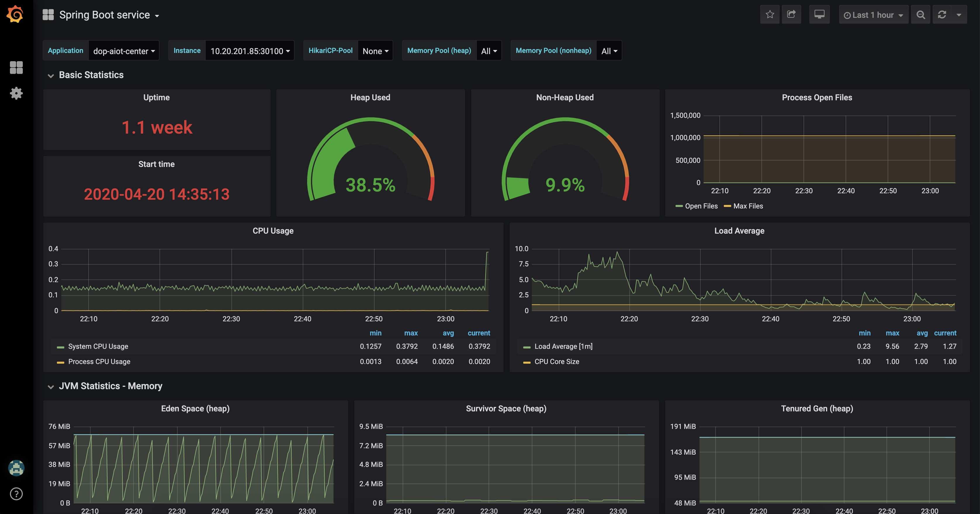The height and width of the screenshot is (514, 980).
Task: Click the dashboard grid icon beside title
Action: pyautogui.click(x=48, y=15)
